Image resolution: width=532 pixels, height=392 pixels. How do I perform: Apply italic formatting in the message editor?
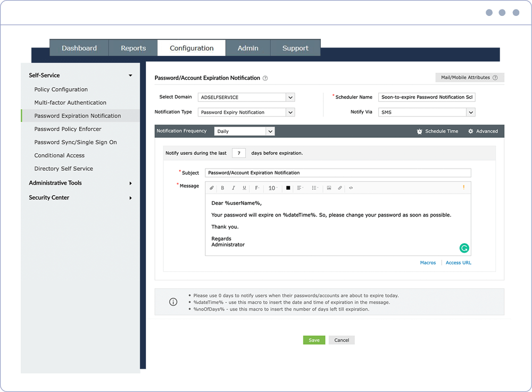click(x=234, y=188)
